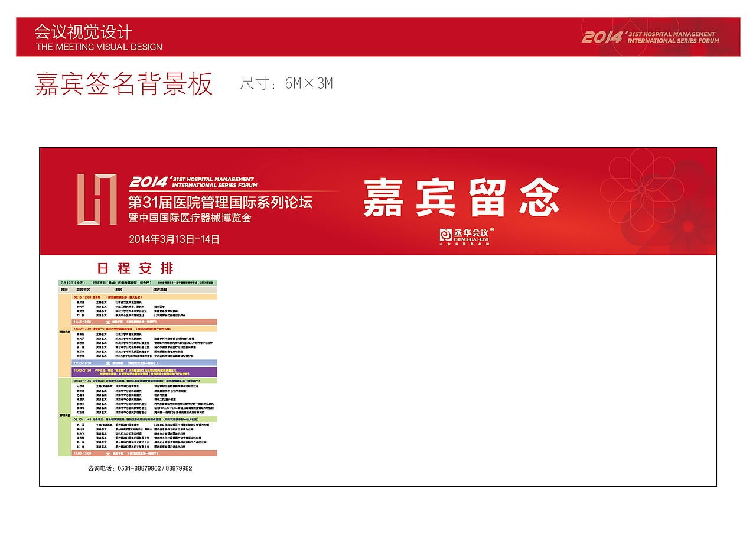The width and height of the screenshot is (756, 535).
Task: Click the cup icon in the 12:00-13:00 row
Action: click(x=108, y=453)
